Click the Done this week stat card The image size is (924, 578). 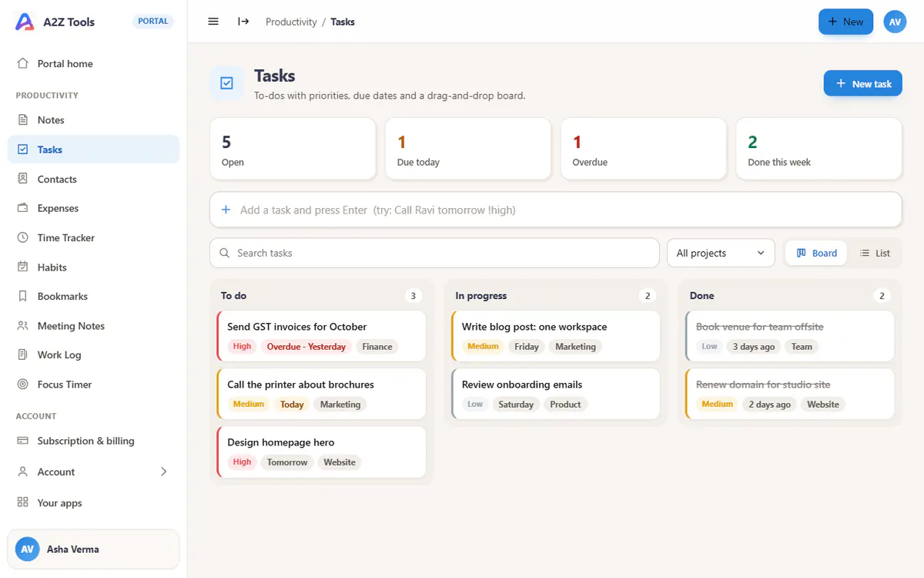819,149
